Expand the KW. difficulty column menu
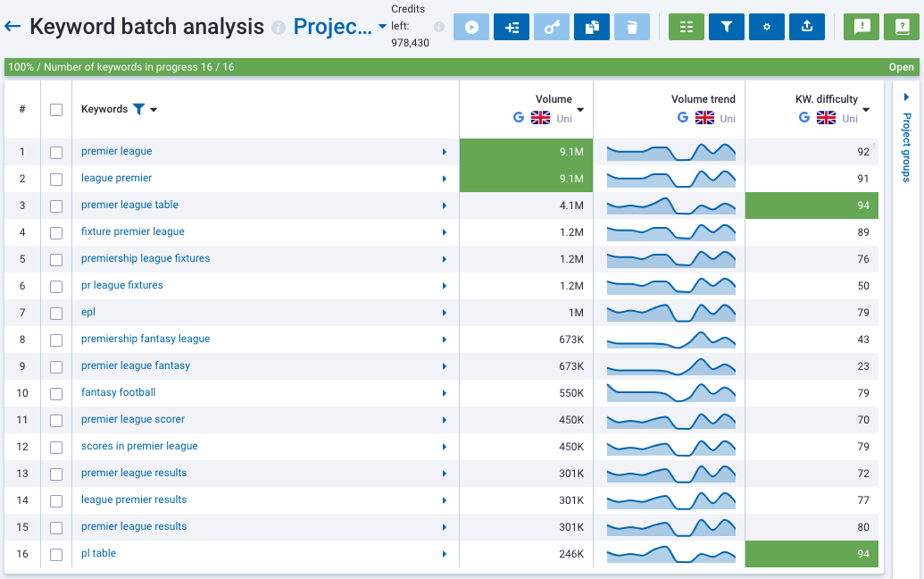 coord(866,110)
